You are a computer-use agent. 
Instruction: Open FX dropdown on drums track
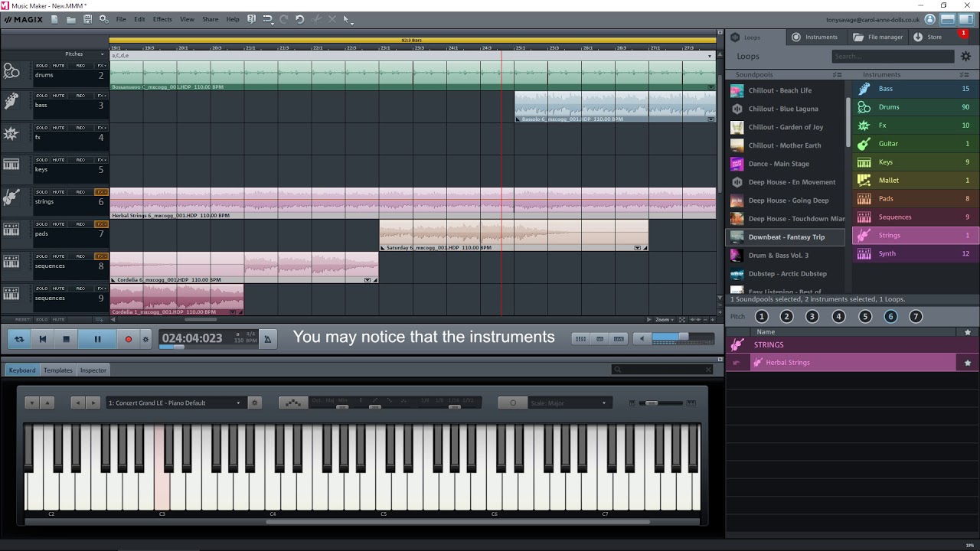(x=101, y=65)
